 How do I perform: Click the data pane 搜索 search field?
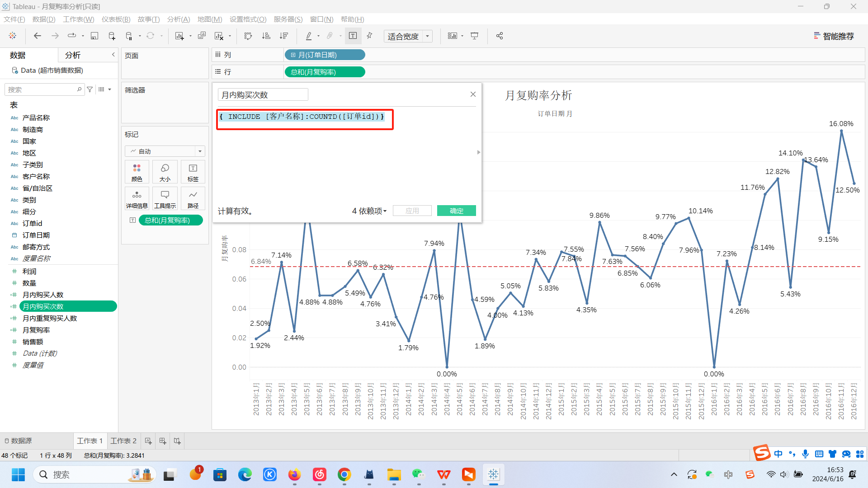(x=42, y=89)
